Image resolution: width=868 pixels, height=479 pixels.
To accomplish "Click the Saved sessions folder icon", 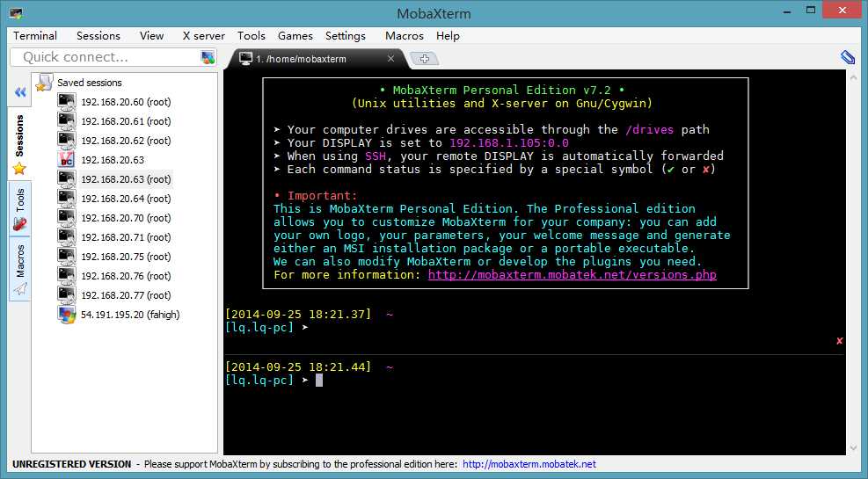I will (44, 83).
